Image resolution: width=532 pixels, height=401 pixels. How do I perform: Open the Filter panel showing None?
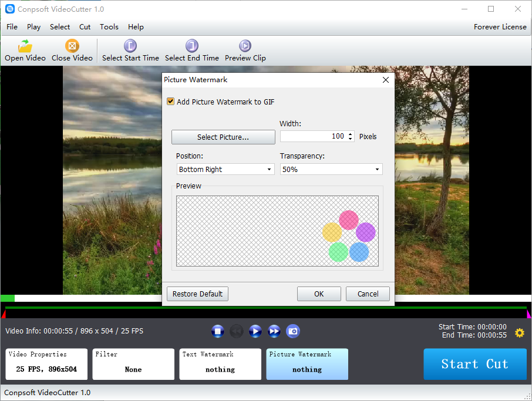pos(133,364)
